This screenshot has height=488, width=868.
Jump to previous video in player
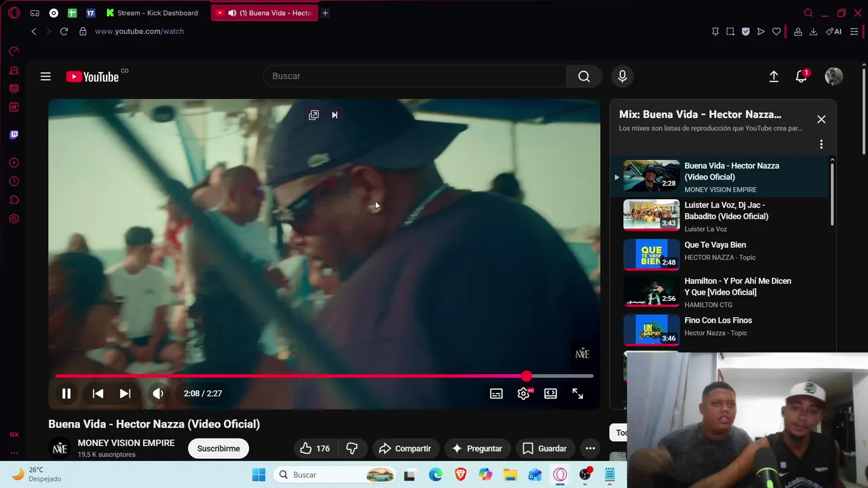click(98, 393)
